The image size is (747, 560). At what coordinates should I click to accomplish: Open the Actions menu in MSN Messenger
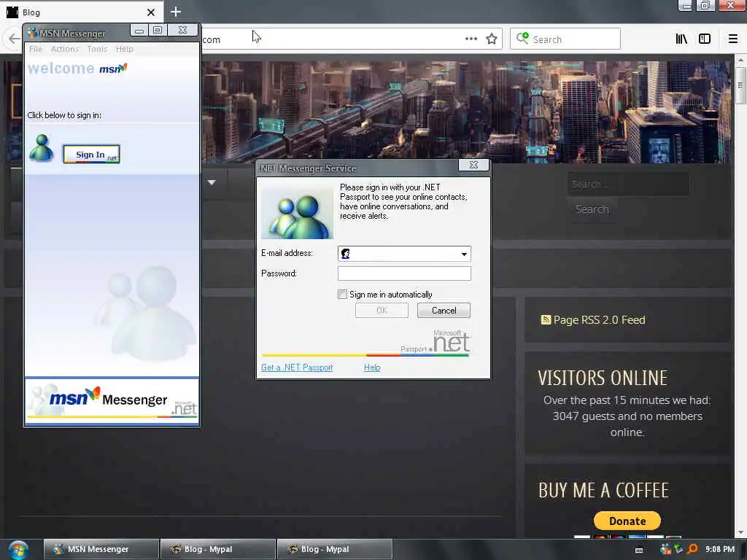65,49
